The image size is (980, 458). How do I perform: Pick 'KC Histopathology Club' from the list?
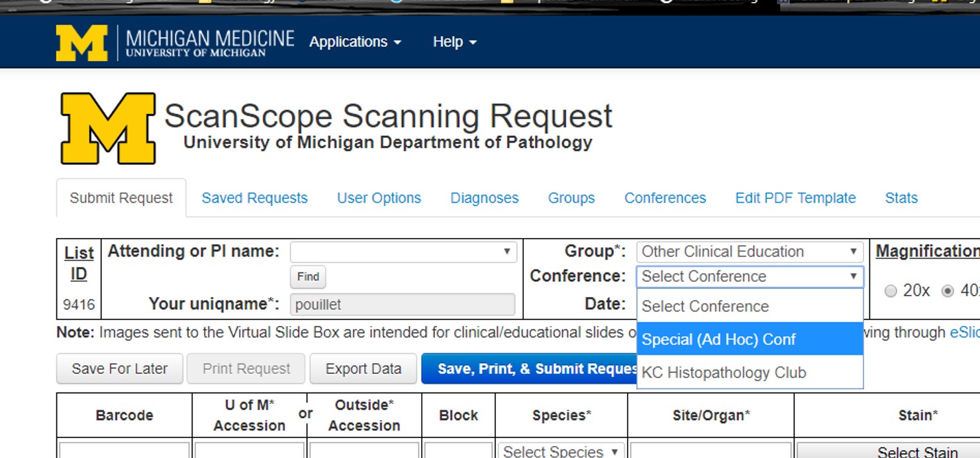point(750,372)
